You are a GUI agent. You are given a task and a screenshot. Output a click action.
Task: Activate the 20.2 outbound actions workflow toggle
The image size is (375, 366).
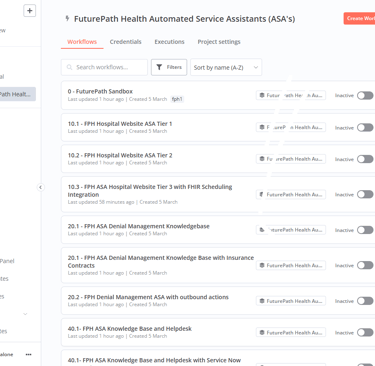point(365,301)
